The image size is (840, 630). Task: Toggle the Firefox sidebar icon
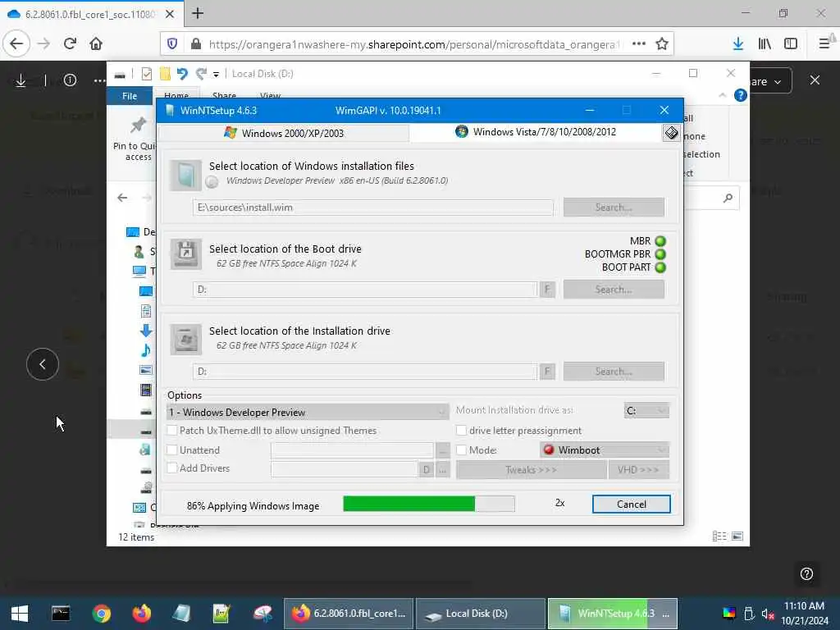coord(791,44)
